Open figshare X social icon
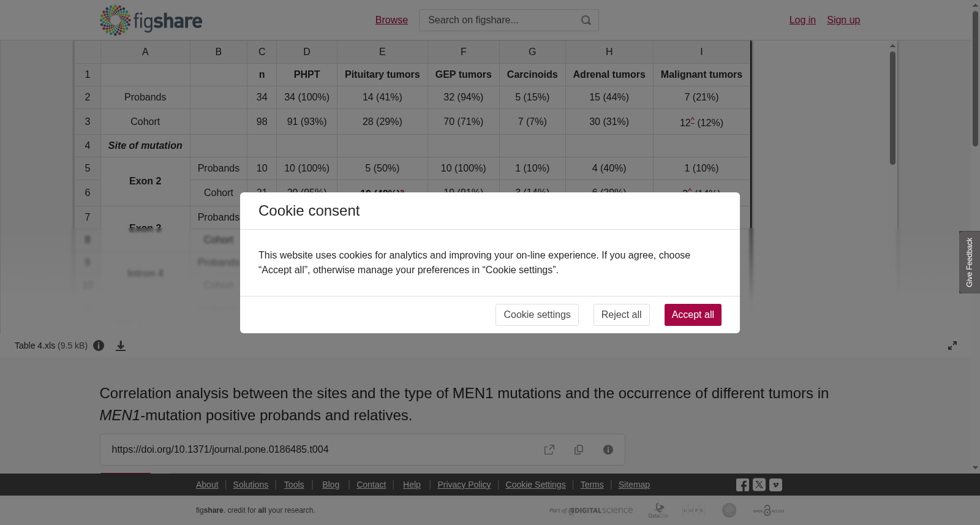Screen dimensions: 980x525 (759, 485)
